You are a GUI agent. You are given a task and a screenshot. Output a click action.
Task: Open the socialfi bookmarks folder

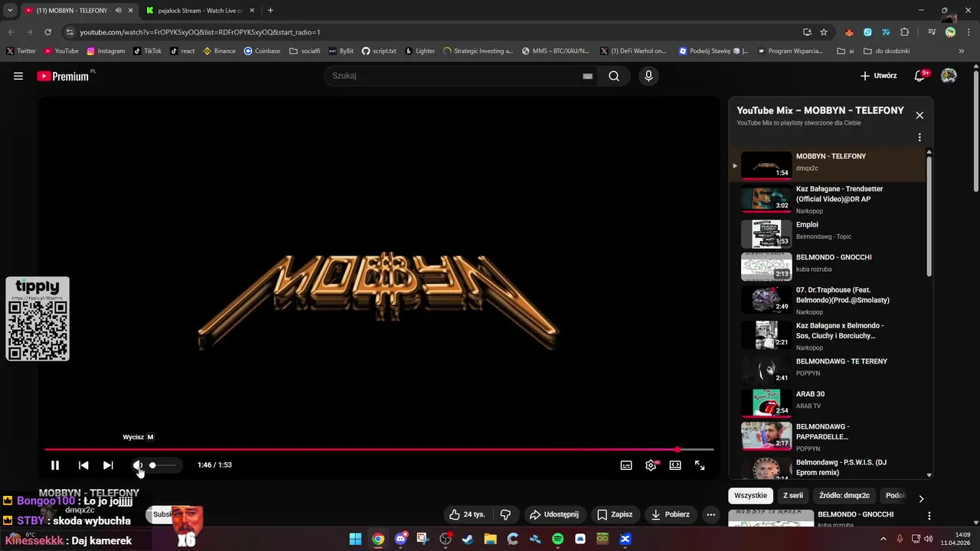point(305,51)
